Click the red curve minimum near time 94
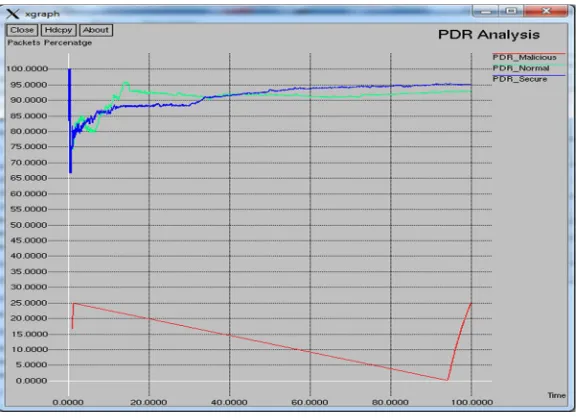This screenshot has width=576, height=418. (447, 380)
